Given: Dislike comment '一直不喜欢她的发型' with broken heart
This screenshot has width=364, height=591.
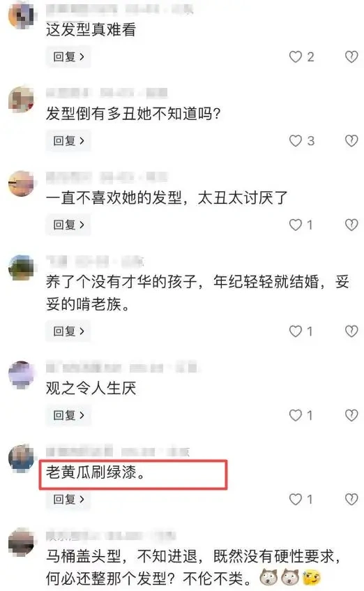Looking at the screenshot, I should click(351, 225).
